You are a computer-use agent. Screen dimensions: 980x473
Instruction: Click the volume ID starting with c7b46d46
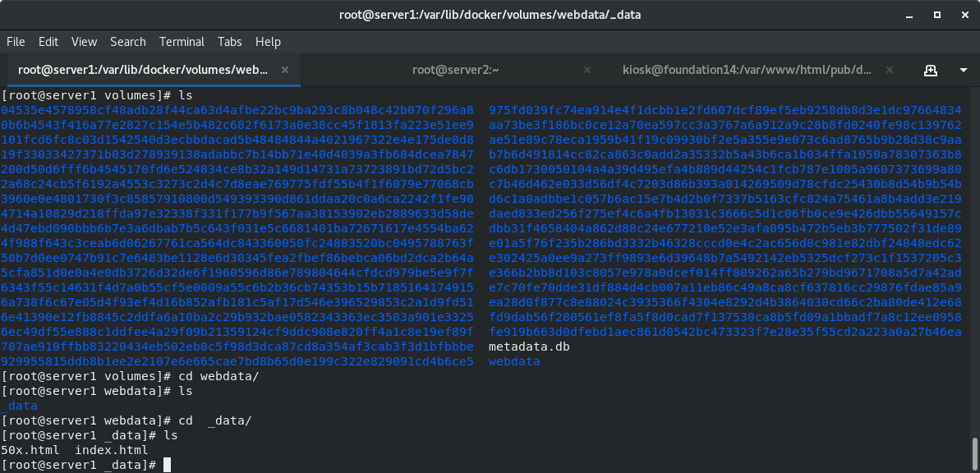pos(725,184)
